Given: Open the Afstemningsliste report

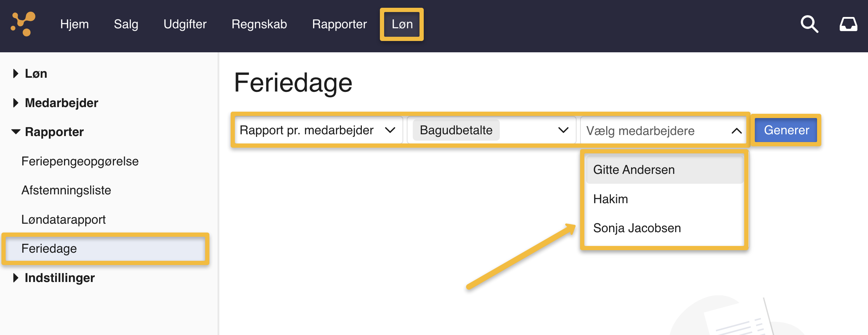Looking at the screenshot, I should coord(66,190).
